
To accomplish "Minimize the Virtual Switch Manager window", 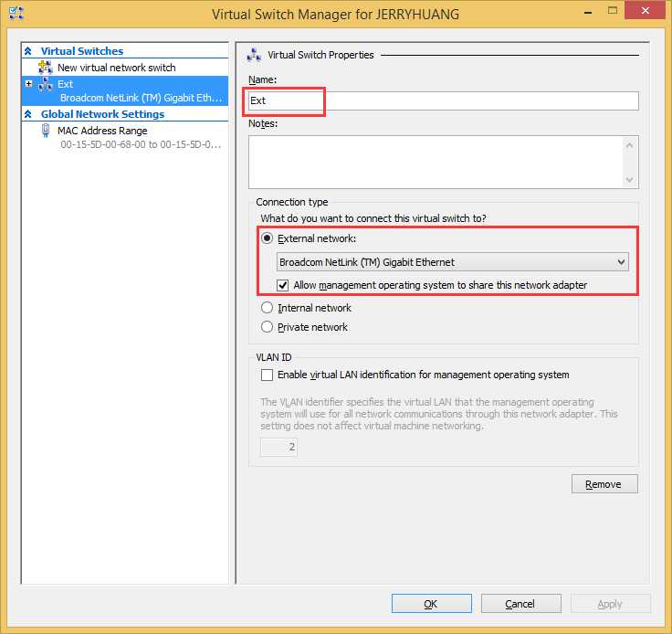I will click(588, 12).
